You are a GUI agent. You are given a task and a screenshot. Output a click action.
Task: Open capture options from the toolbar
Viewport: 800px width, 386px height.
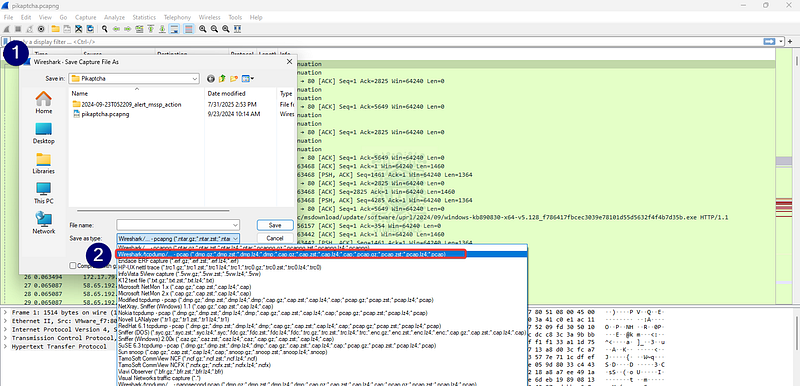(41, 29)
